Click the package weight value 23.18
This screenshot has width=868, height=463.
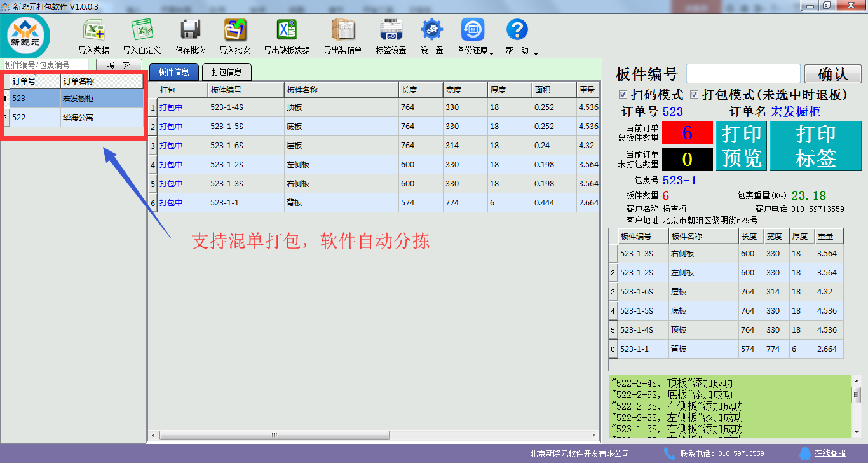coord(808,196)
